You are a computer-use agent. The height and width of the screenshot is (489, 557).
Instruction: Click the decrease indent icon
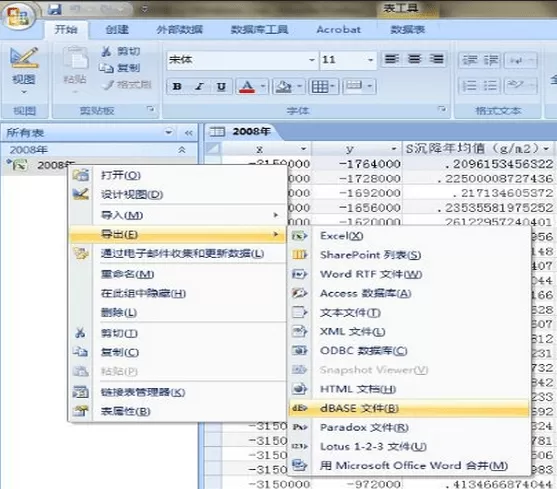coord(470,60)
